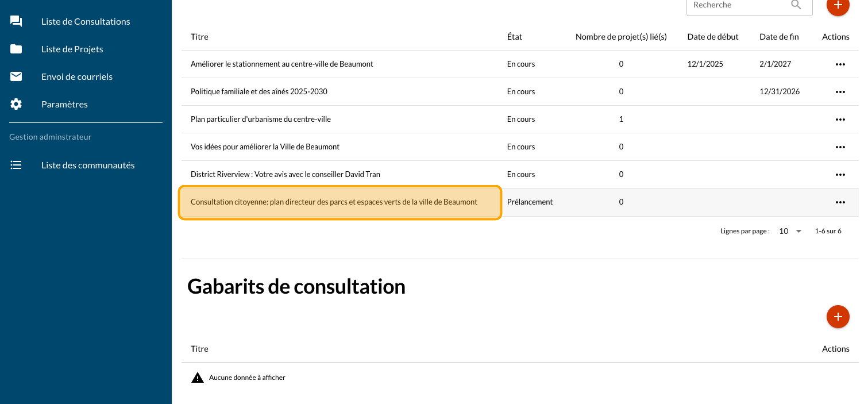This screenshot has height=404, width=868.
Task: Open three-dot menu for Plan particulier d'urbanisme
Action: click(840, 120)
